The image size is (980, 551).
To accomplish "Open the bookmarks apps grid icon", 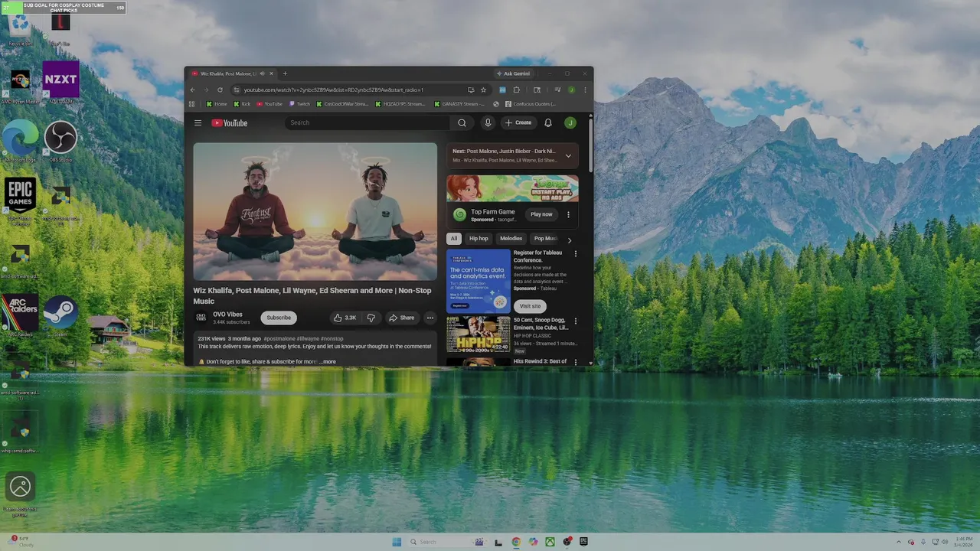I will coord(191,104).
